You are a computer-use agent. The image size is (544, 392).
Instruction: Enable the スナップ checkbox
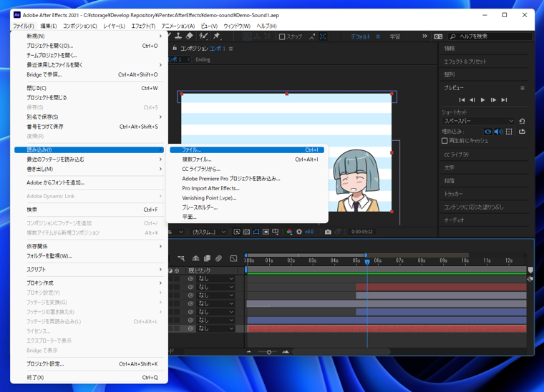pos(282,36)
